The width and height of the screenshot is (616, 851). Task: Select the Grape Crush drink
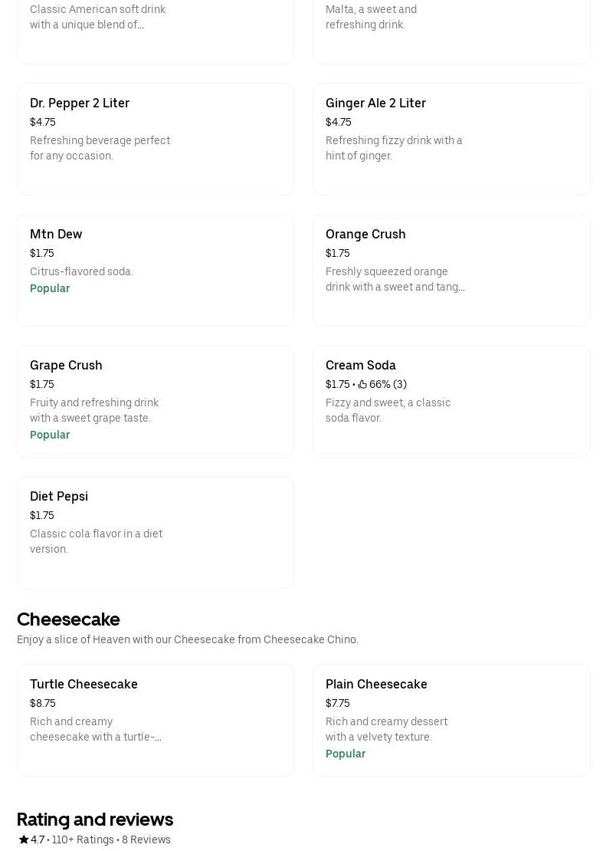(155, 401)
